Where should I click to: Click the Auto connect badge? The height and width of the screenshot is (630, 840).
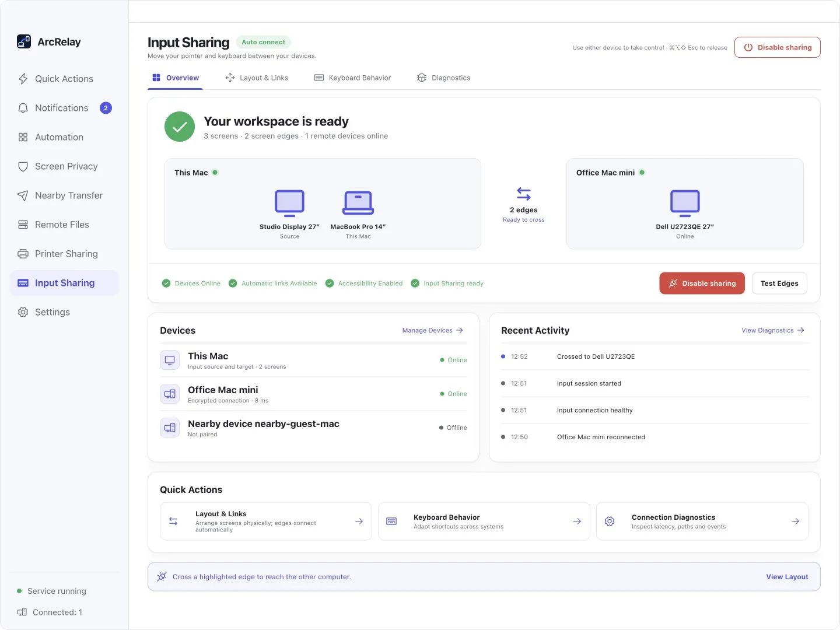coord(263,42)
